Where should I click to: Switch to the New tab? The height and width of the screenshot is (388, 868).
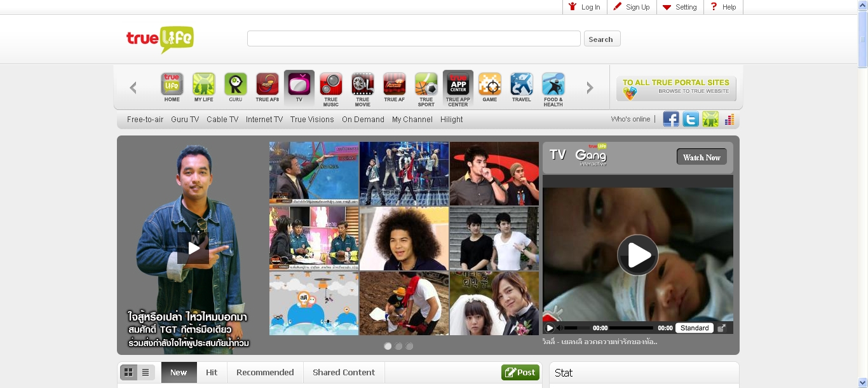tap(179, 372)
